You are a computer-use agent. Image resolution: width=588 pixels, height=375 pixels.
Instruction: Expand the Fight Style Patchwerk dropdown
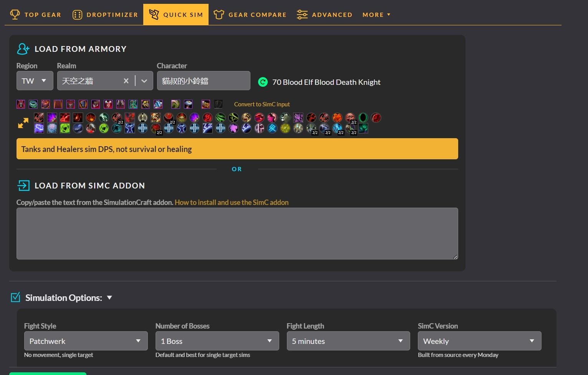[86, 341]
